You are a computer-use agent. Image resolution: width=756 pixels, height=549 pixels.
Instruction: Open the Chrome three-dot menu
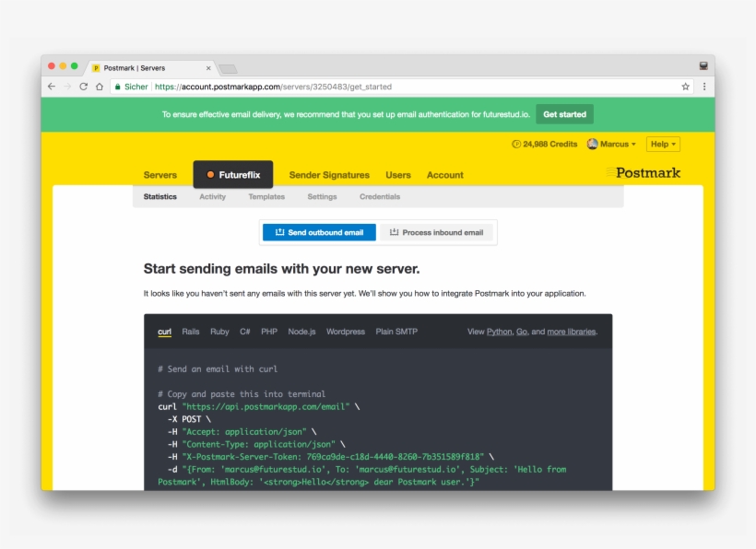click(x=703, y=86)
